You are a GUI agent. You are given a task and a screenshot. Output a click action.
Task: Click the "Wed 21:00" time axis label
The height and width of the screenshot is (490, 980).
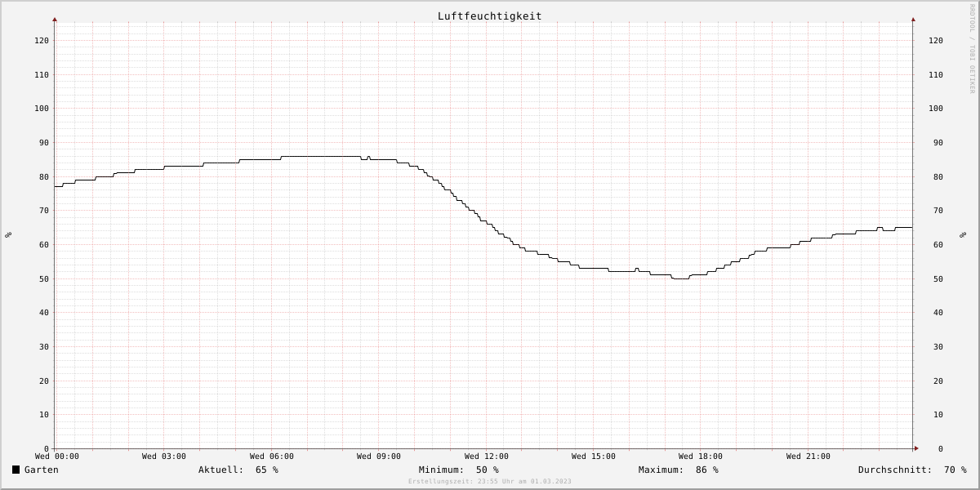(x=808, y=457)
